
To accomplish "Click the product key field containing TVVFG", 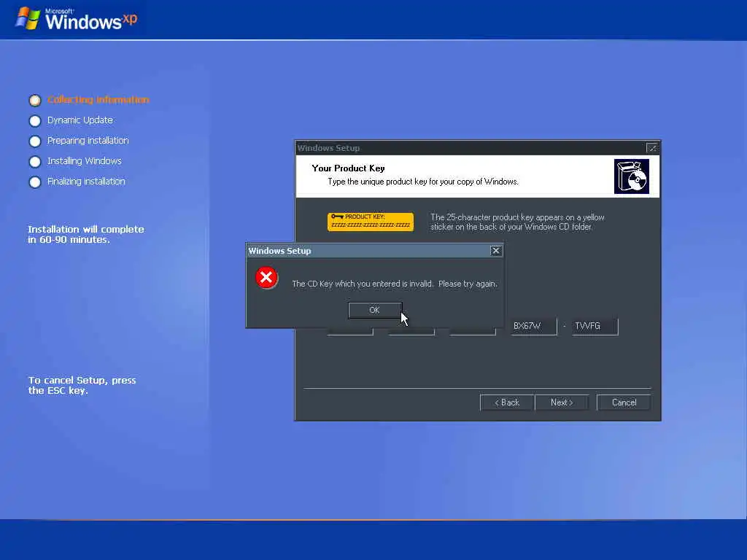I will pyautogui.click(x=595, y=326).
